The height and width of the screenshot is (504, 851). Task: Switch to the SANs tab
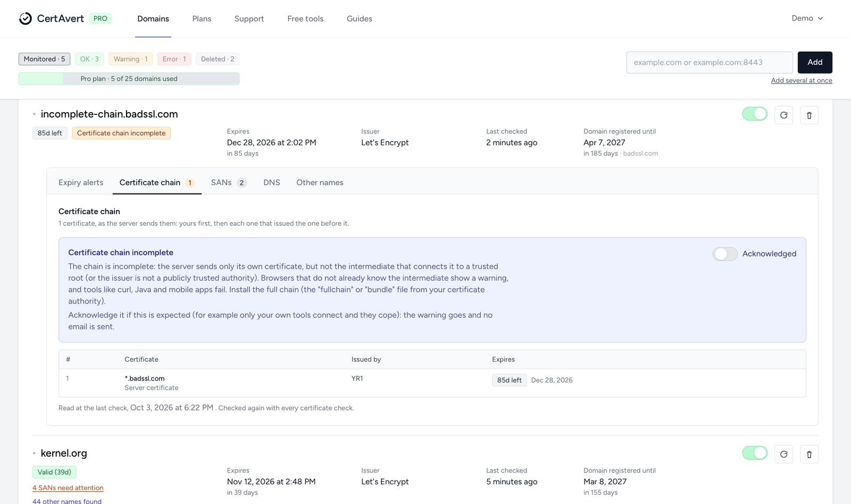pyautogui.click(x=229, y=182)
